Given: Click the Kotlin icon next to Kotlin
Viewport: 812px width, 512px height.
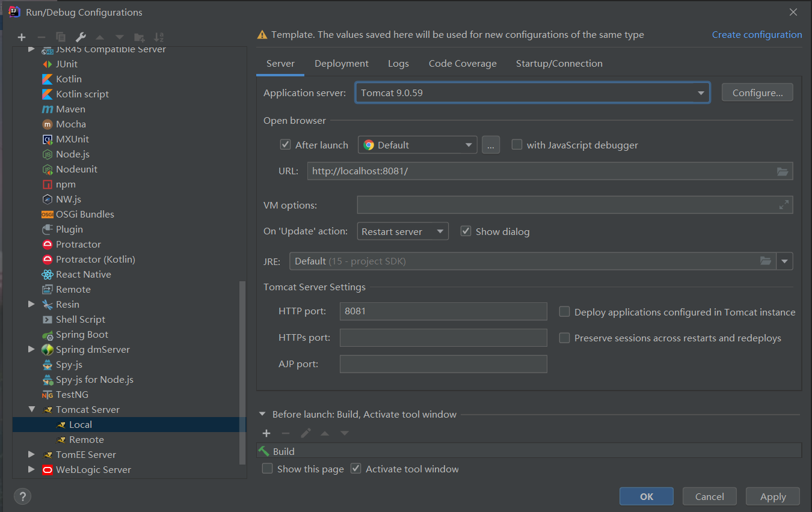Looking at the screenshot, I should pos(48,79).
